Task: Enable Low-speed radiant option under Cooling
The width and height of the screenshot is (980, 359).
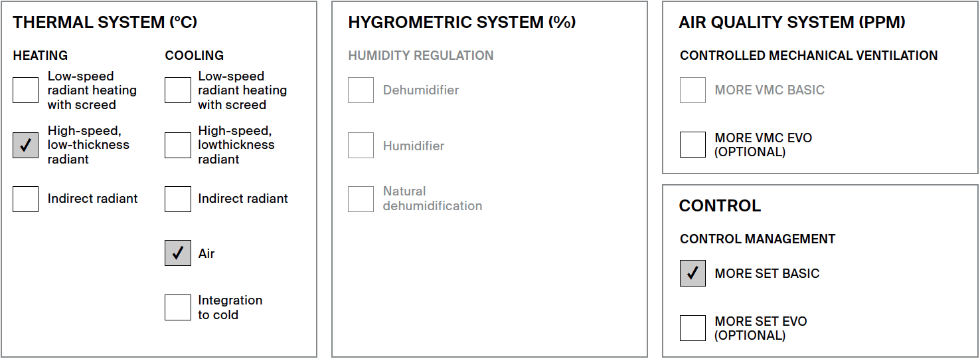Action: pos(178,90)
